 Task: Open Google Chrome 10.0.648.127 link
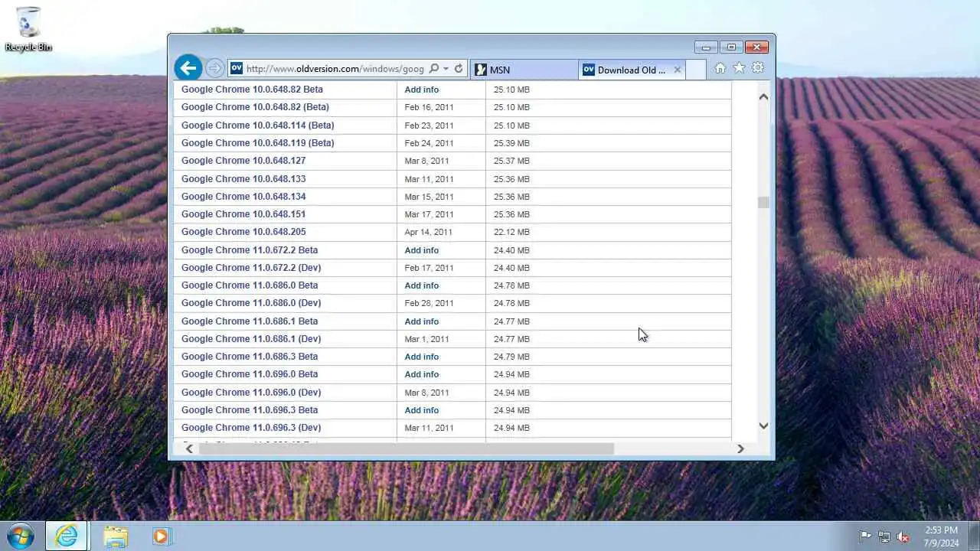[x=243, y=161]
